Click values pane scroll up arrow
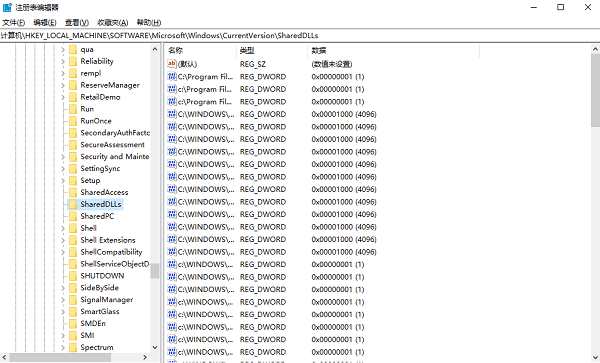 click(595, 49)
